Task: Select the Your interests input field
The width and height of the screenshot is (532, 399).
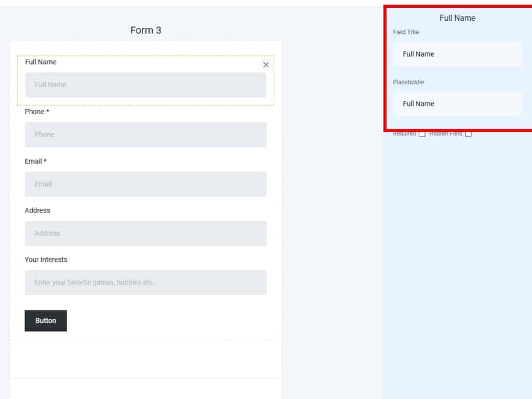Action: [x=145, y=283]
